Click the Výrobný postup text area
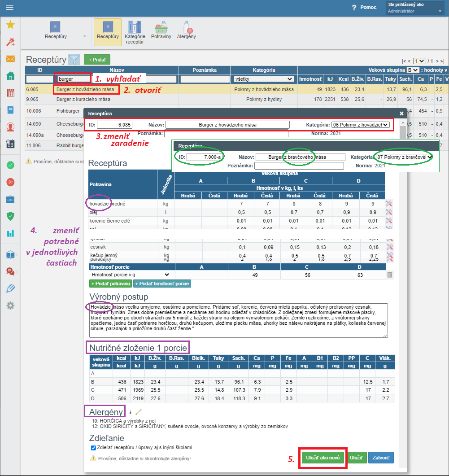This screenshot has width=449, height=476. click(x=238, y=320)
